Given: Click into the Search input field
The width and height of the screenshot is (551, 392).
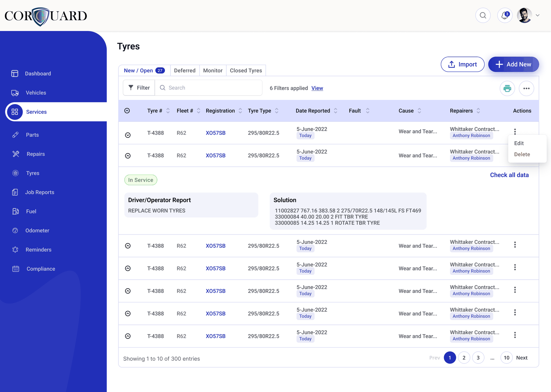Looking at the screenshot, I should 209,88.
